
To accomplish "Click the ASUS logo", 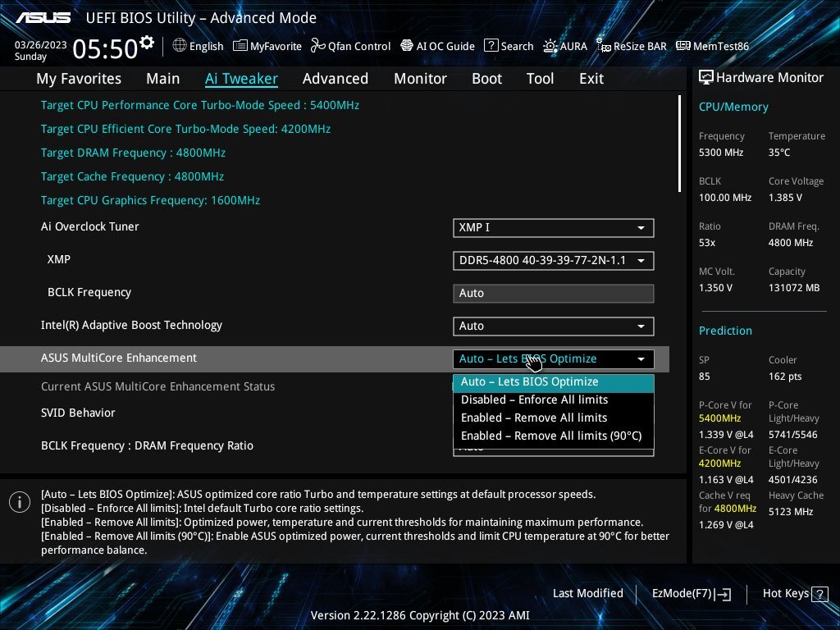I will pyautogui.click(x=43, y=18).
